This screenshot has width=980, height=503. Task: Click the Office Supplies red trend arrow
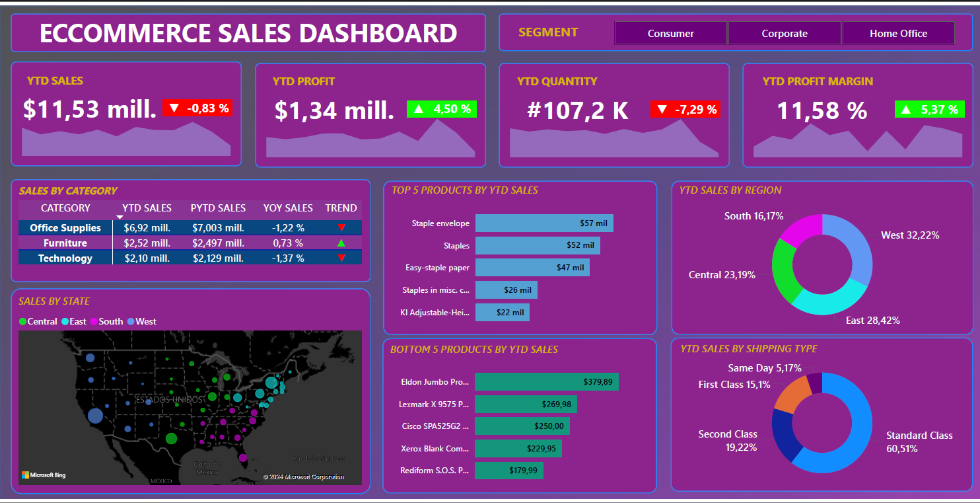[341, 228]
